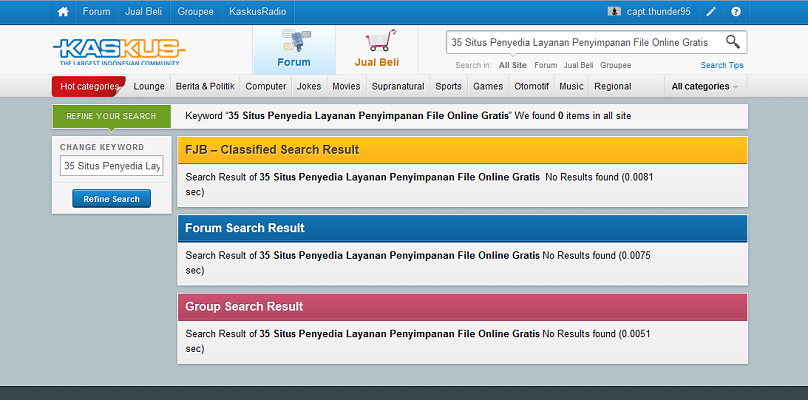Open Groupee in the top navigation bar
This screenshot has width=808, height=400.
click(195, 12)
